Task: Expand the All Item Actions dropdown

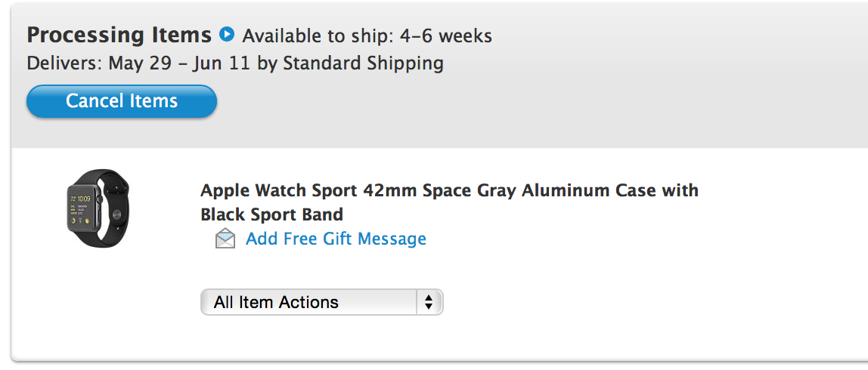Action: [x=321, y=303]
